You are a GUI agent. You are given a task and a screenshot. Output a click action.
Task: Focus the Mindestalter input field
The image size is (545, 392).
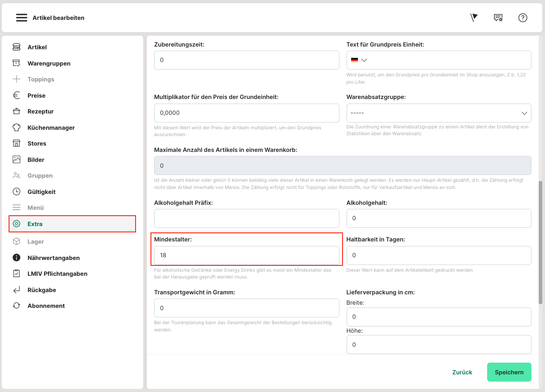coord(246,255)
